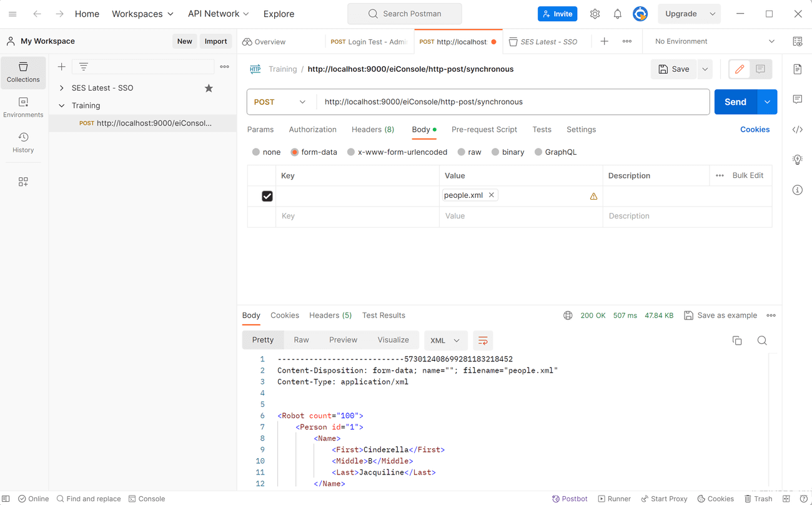Click the Cookies link near Send
Screen dimensions: 812x505
755,130
